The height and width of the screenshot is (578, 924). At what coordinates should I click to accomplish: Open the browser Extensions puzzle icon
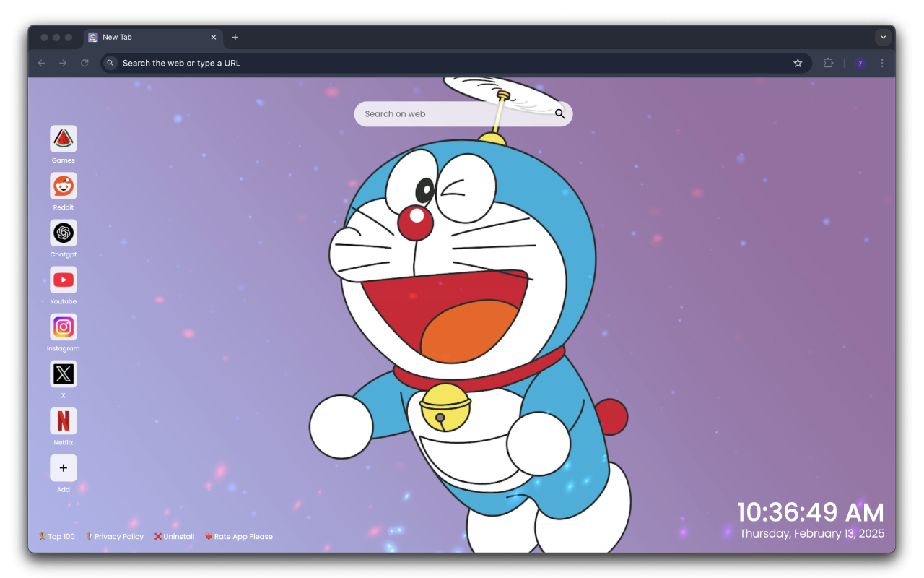pyautogui.click(x=828, y=63)
